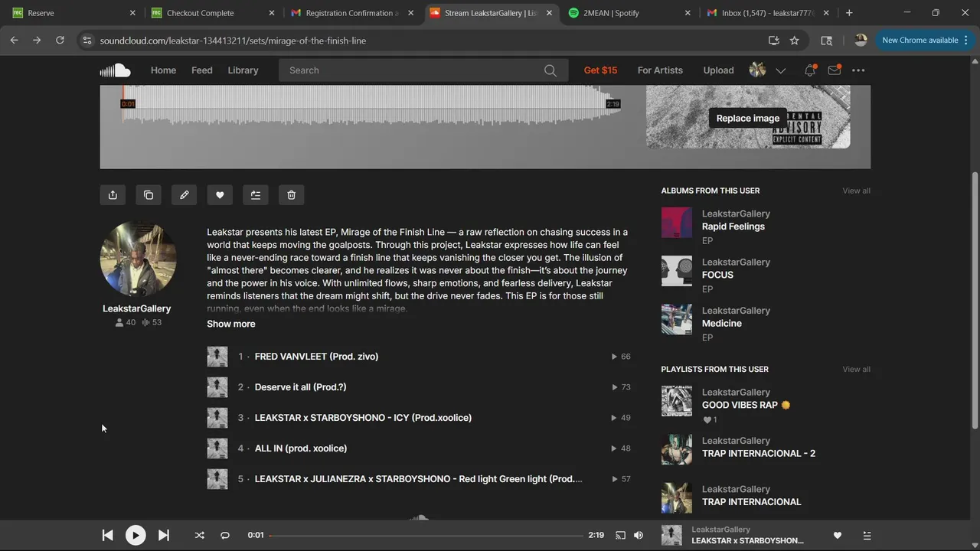The image size is (980, 551).
Task: Click the add to next up icon
Action: [256, 195]
